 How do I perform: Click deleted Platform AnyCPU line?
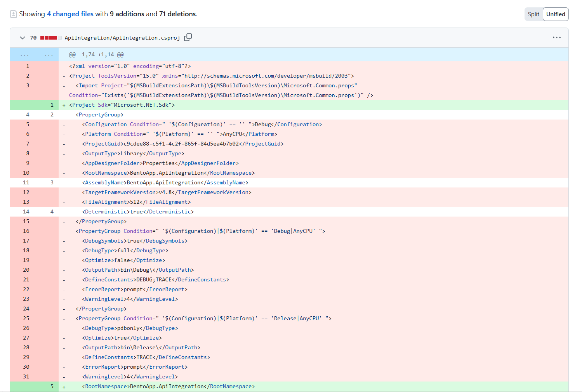point(313,134)
